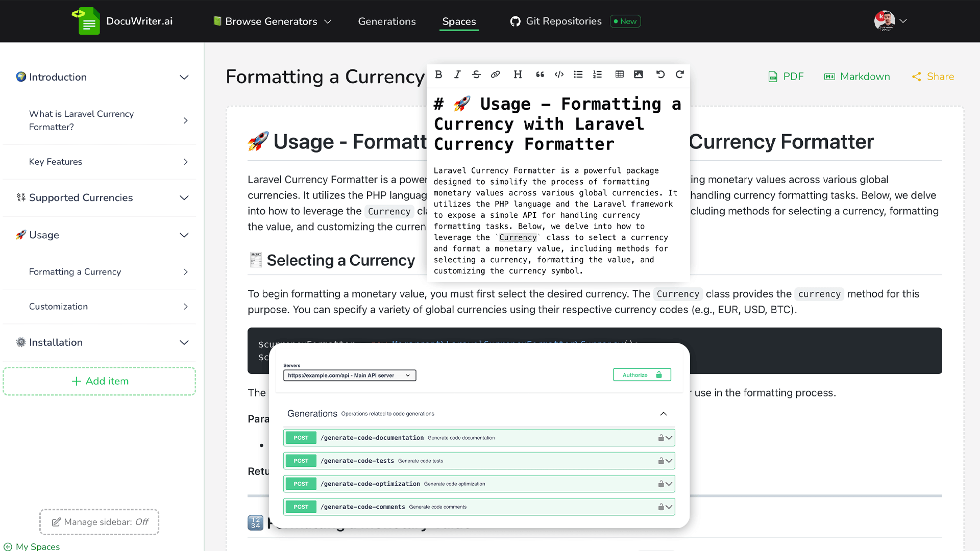Open the Servers dropdown list
This screenshot has width=980, height=551.
pos(350,375)
